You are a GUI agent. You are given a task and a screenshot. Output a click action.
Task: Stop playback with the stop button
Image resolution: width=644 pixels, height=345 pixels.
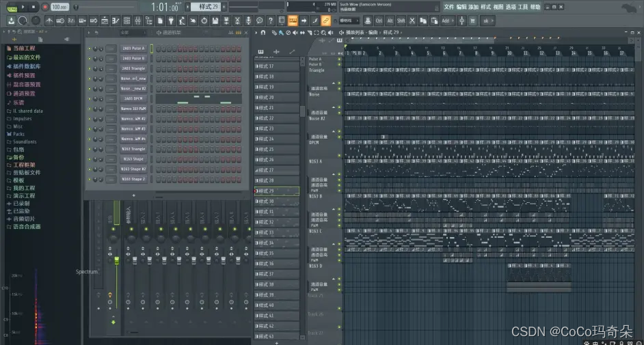click(x=33, y=7)
